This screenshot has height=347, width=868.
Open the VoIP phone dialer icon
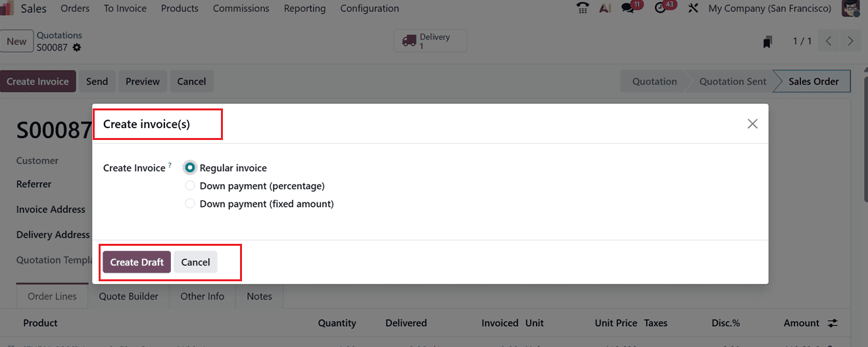[x=582, y=9]
